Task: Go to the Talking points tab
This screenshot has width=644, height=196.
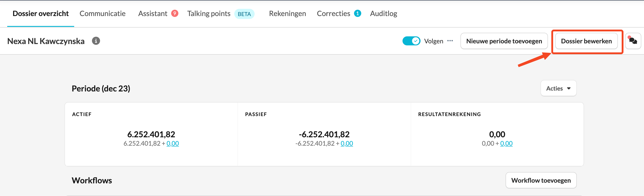Action: click(209, 14)
